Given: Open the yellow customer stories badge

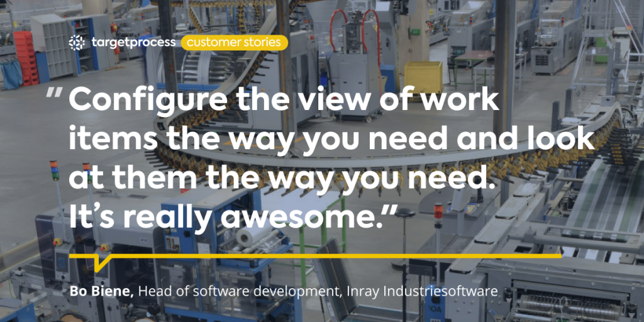Looking at the screenshot, I should point(234,43).
